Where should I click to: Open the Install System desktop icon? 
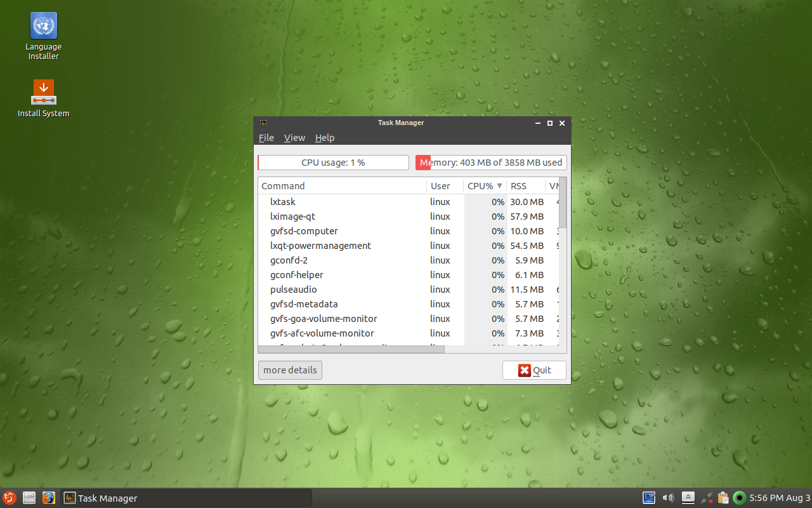point(43,93)
